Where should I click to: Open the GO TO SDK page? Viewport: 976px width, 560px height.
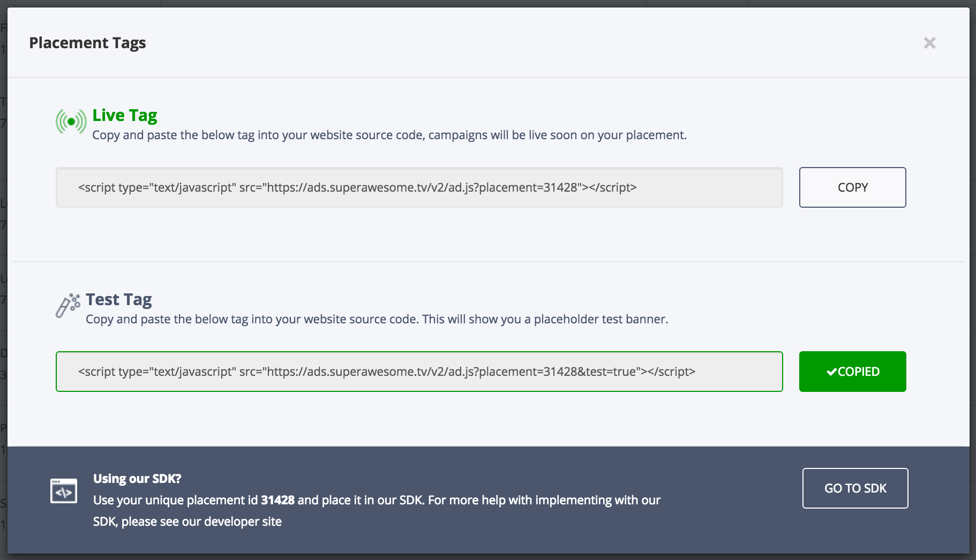(855, 488)
